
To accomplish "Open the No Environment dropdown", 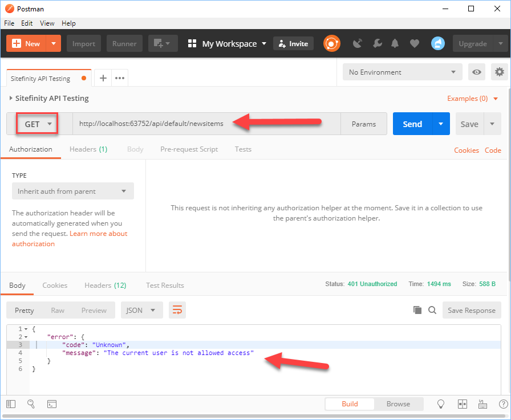I will tap(402, 72).
